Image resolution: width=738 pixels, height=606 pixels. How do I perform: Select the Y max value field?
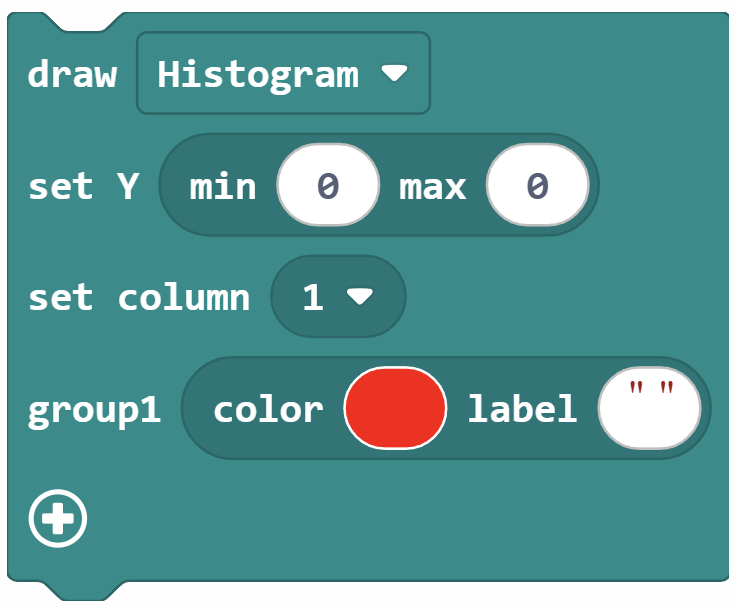point(537,185)
